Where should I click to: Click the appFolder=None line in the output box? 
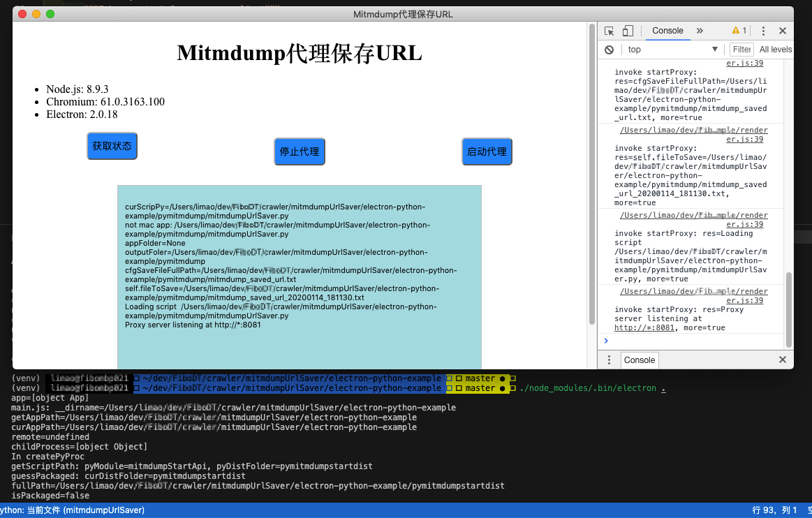pyautogui.click(x=155, y=243)
